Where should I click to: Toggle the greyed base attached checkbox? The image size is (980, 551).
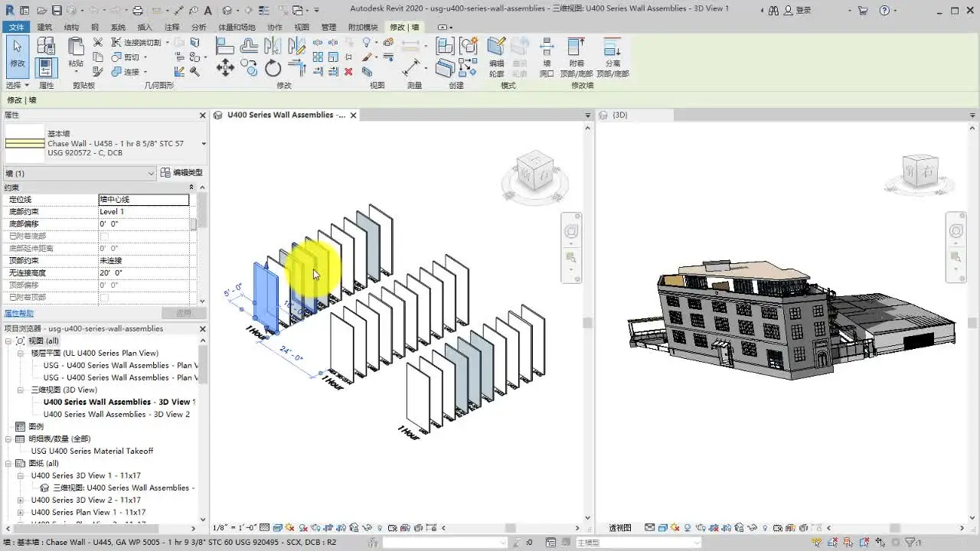(104, 236)
